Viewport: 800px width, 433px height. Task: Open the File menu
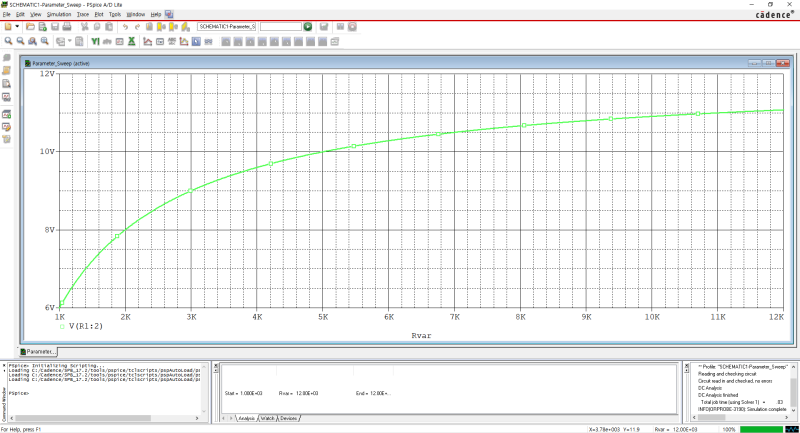[x=6, y=14]
